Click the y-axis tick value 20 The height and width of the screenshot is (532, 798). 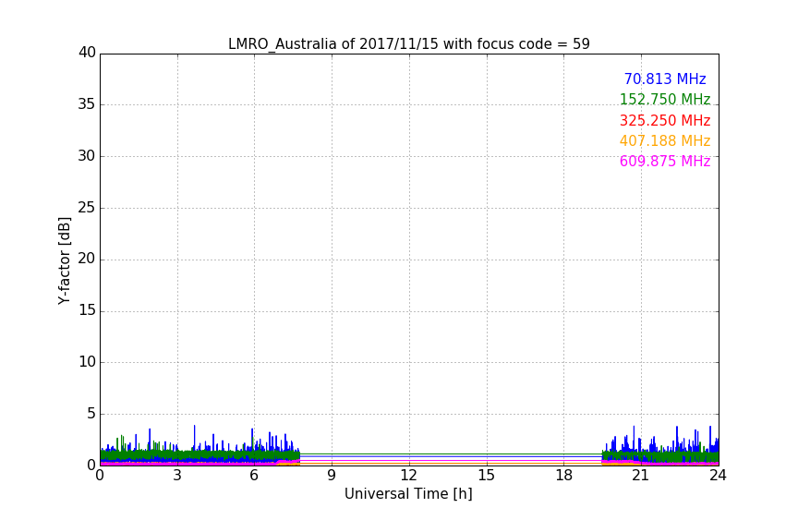[x=87, y=260]
